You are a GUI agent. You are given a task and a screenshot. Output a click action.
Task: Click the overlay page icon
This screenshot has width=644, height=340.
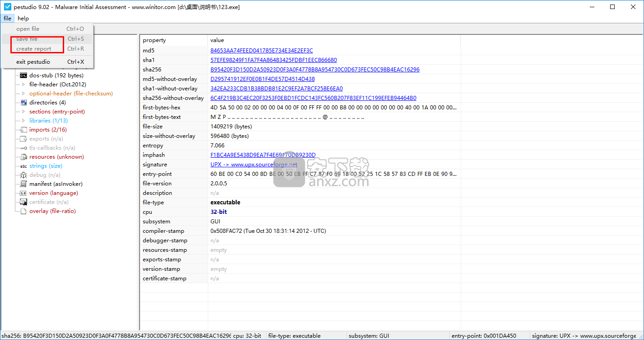click(23, 211)
